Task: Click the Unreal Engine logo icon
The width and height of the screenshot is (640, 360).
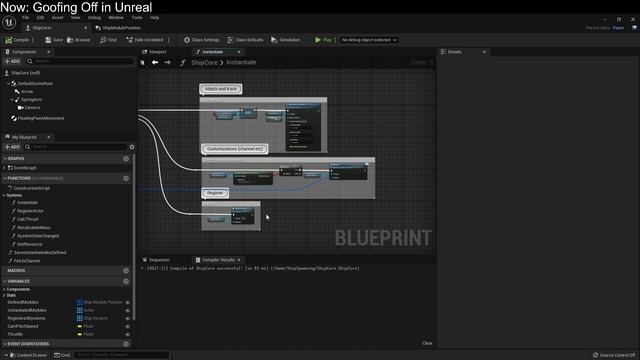Action: coord(9,22)
